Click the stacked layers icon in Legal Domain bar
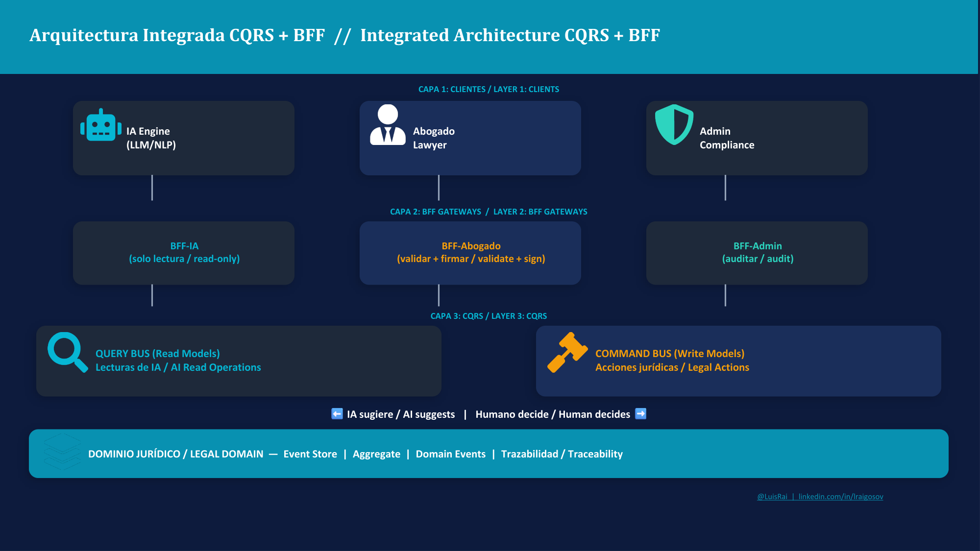The height and width of the screenshot is (551, 980). pyautogui.click(x=62, y=452)
